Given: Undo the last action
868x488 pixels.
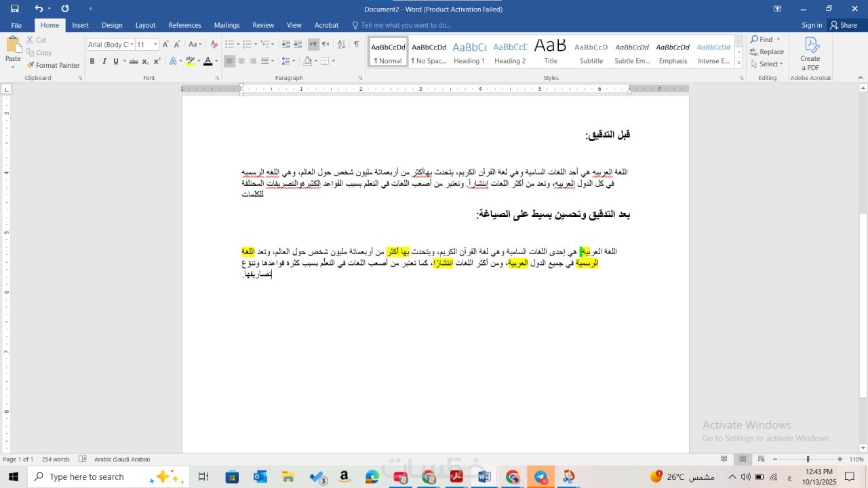Looking at the screenshot, I should [x=39, y=9].
